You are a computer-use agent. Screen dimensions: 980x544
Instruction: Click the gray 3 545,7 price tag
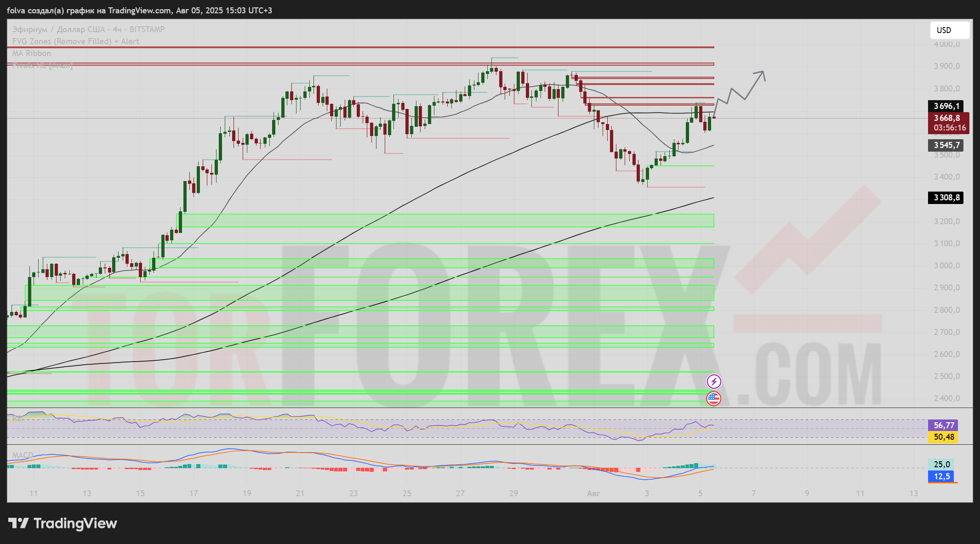click(946, 145)
